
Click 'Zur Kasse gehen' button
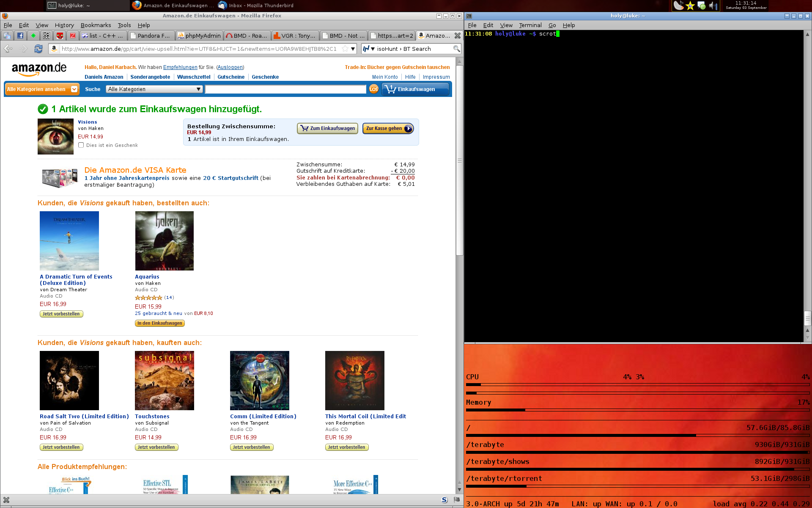(388, 128)
